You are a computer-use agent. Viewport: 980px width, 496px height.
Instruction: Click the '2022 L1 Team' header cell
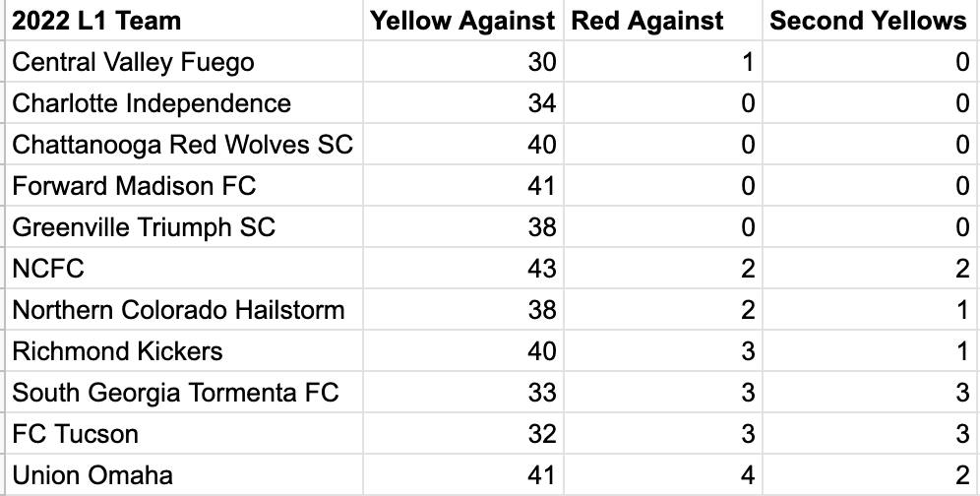click(x=96, y=21)
